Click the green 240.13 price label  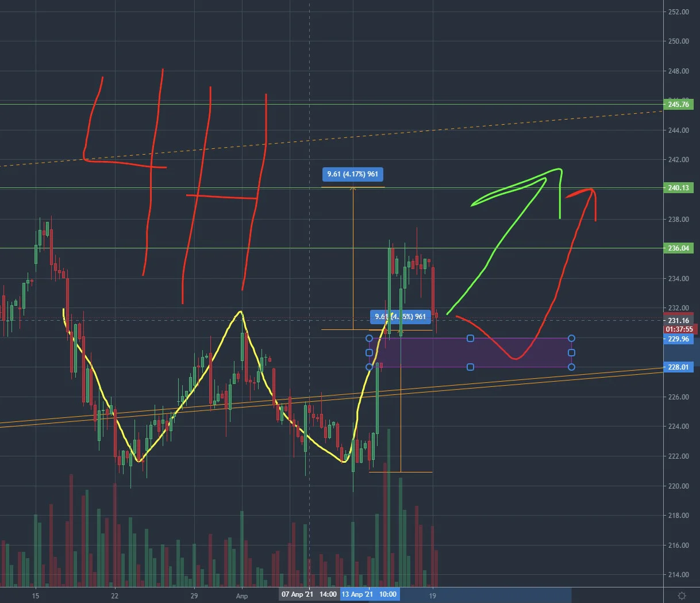coord(678,188)
